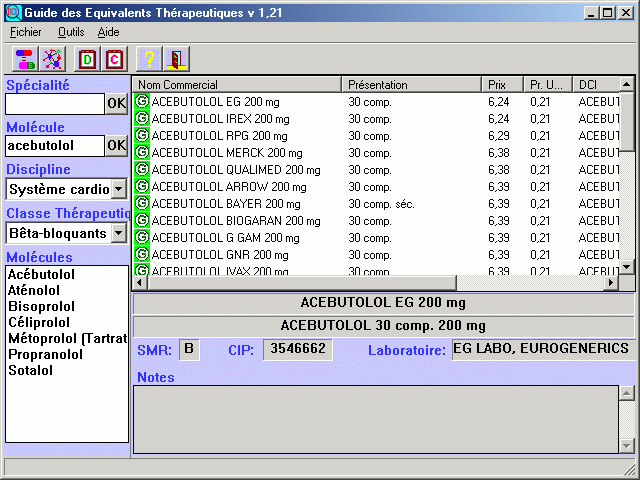This screenshot has height=480, width=640.
Task: Click generic icon of ACEBUTOLOL EG 200 mg
Action: pyautogui.click(x=142, y=101)
